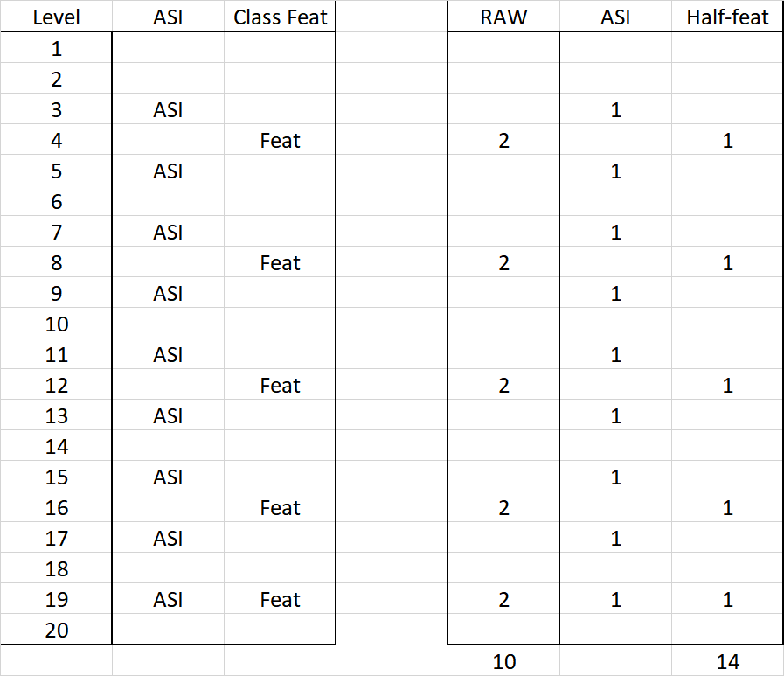This screenshot has height=676, width=784.
Task: Click the Half-feat value 1 at level 12
Action: (727, 385)
